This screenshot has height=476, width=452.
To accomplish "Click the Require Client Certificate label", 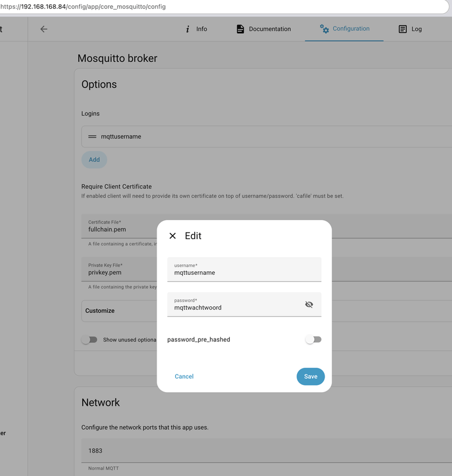I will coord(116,186).
